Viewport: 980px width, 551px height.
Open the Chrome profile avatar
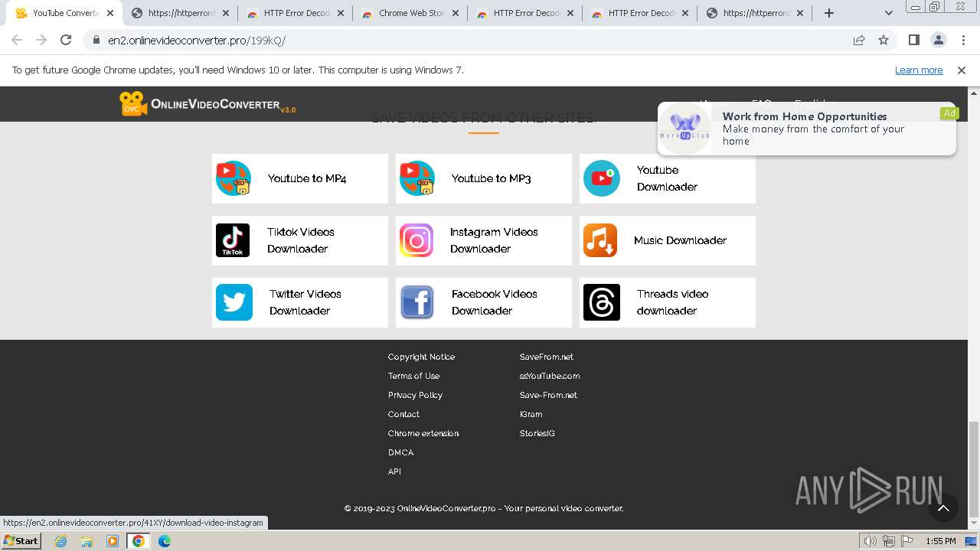(x=939, y=40)
